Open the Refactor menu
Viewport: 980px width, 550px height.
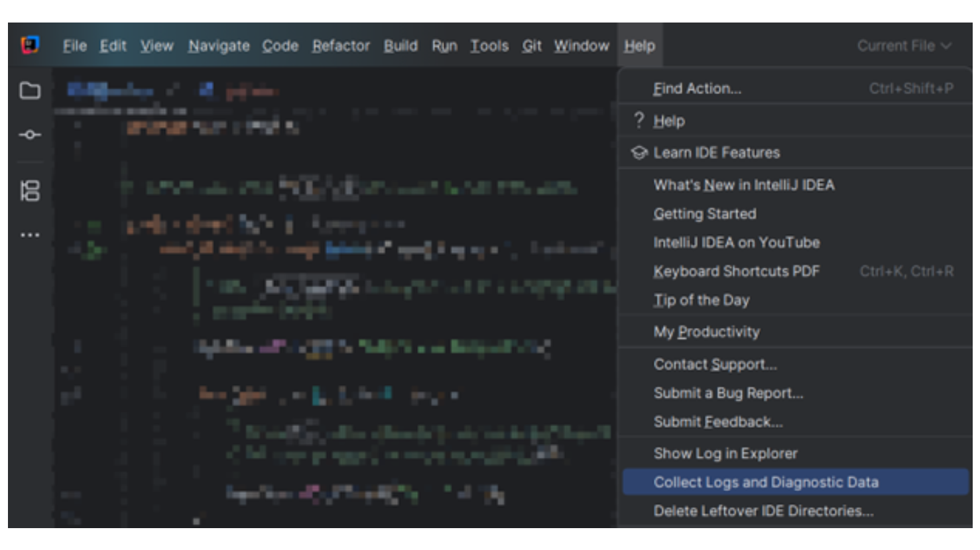[x=341, y=46]
